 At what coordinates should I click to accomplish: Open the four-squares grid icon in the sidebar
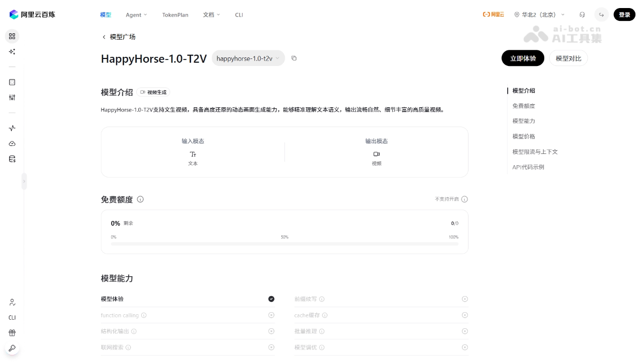click(x=12, y=36)
